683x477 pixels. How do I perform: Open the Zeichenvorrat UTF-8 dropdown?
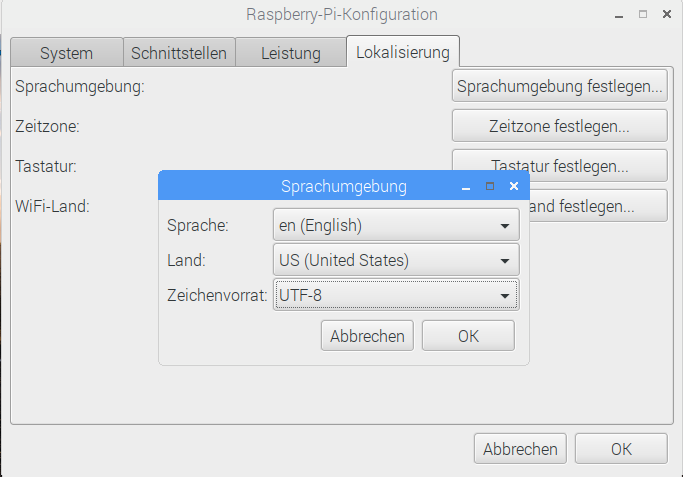click(x=395, y=295)
